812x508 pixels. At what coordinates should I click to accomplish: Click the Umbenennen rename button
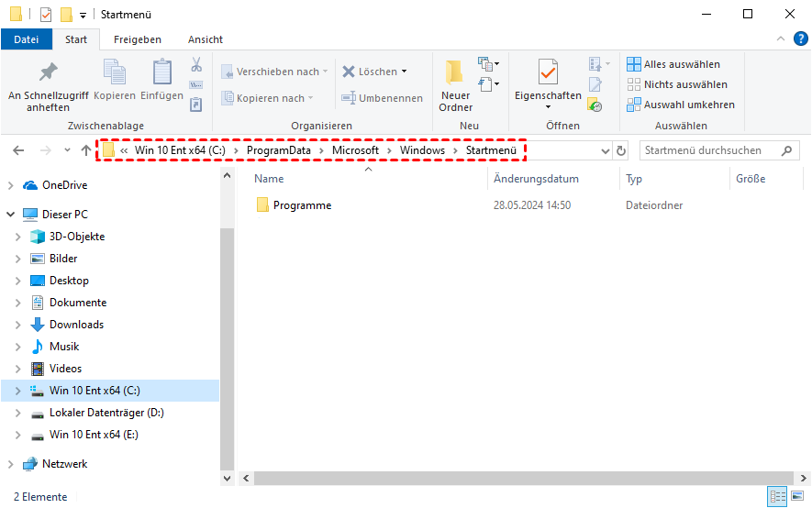point(383,98)
